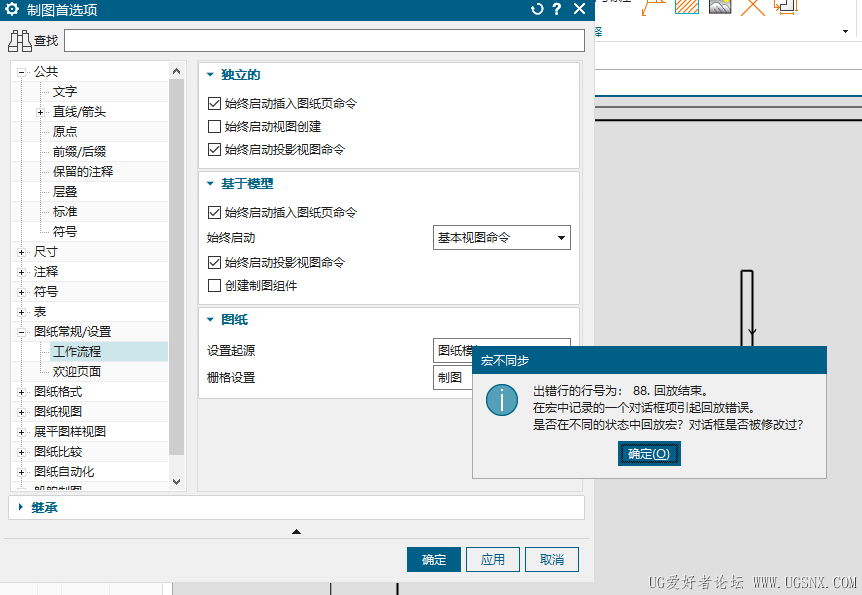Click the section line profile icon in toolbar
The height and width of the screenshot is (595, 862).
click(x=786, y=9)
